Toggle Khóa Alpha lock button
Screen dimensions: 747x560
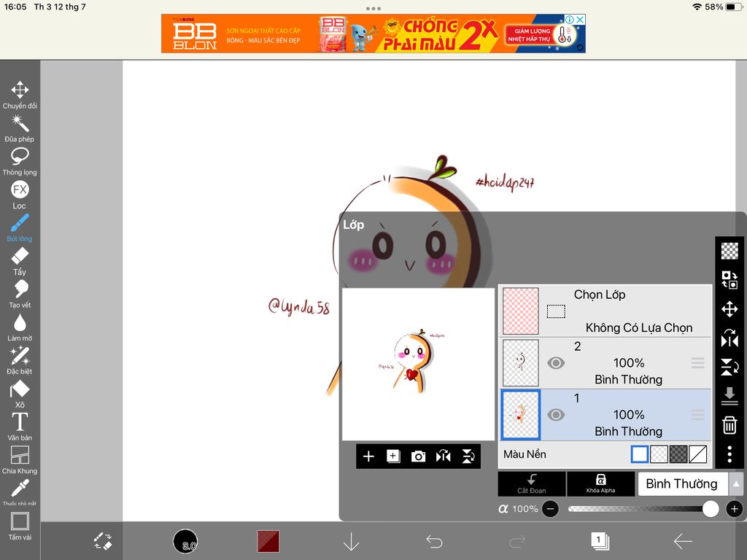(601, 484)
